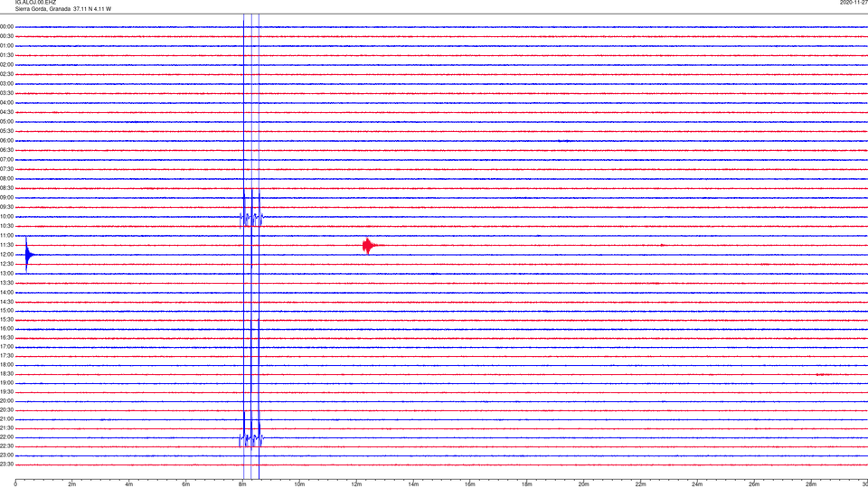Select the 13:30 trace time label
This screenshot has width=868, height=488.
click(x=6, y=283)
